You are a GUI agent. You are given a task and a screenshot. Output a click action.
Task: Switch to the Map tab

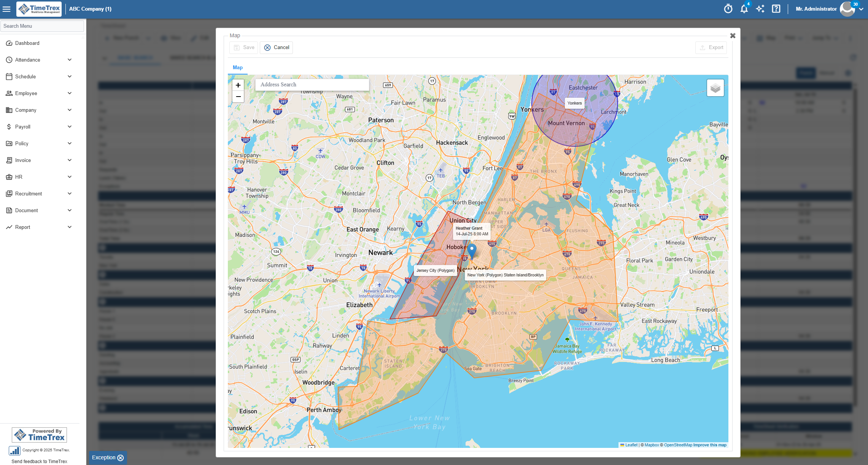coord(238,67)
